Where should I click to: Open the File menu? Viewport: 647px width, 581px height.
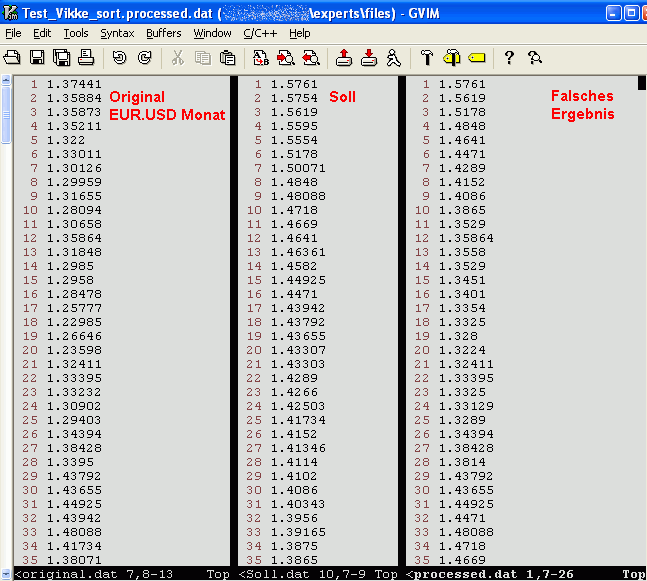coord(13,33)
